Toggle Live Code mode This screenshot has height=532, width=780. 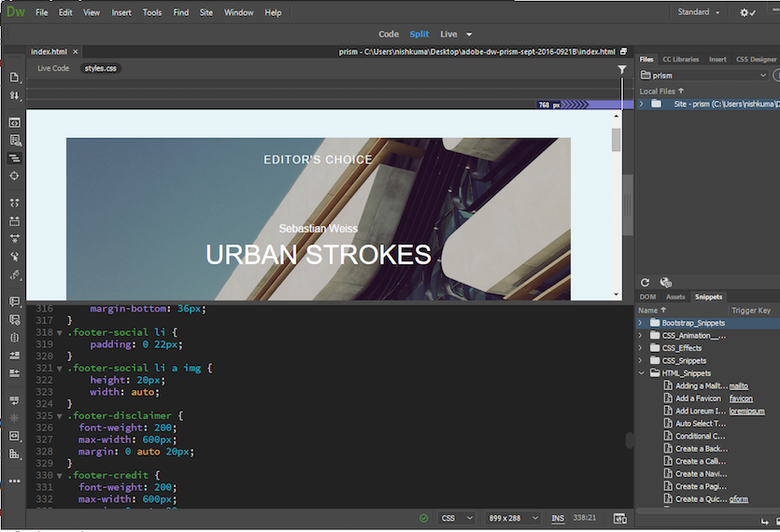[53, 68]
